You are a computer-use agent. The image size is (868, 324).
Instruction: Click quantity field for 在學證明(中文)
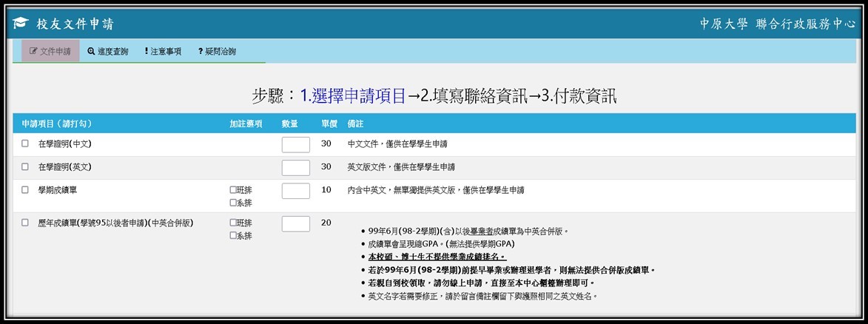295,145
